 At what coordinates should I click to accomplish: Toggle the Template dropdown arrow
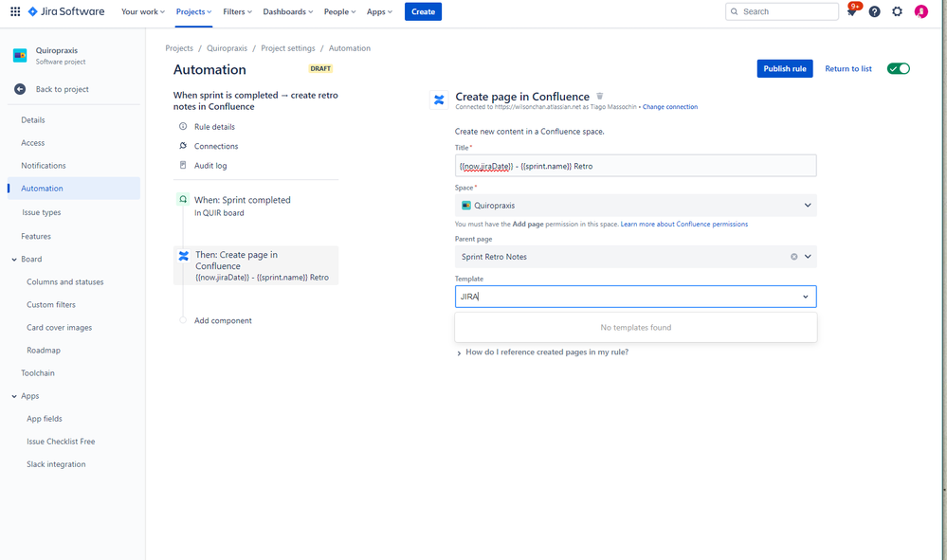coord(805,297)
